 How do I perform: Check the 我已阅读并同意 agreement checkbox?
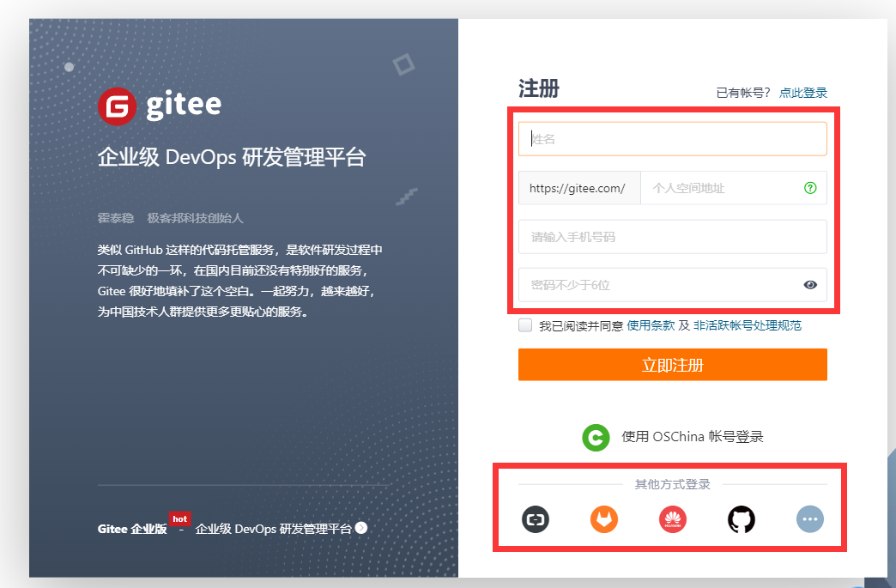pos(525,325)
